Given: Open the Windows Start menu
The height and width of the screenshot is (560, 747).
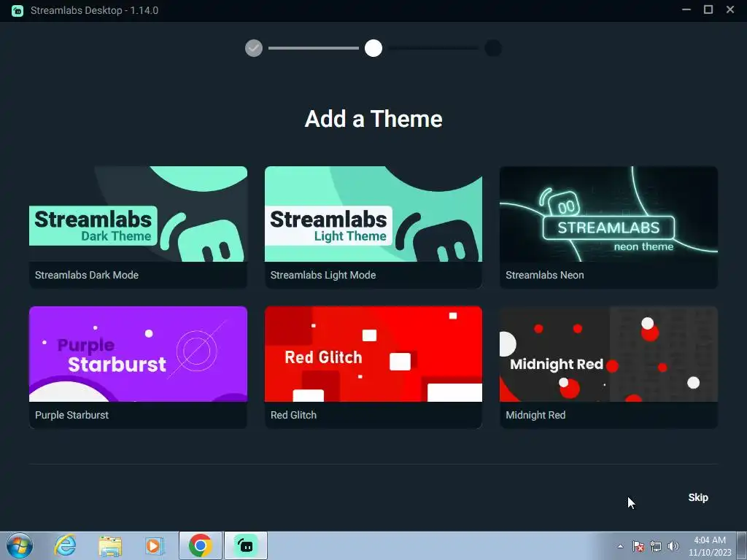Looking at the screenshot, I should 20,545.
